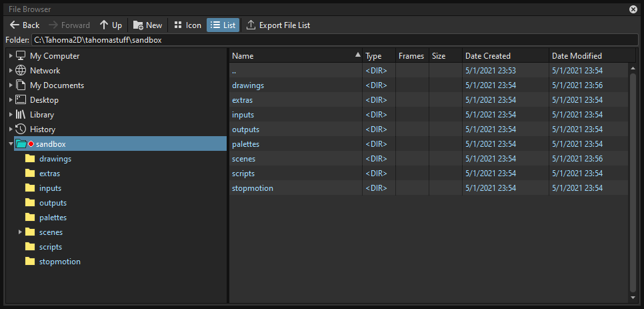Expand the History tree node
Screen dimensions: 644x309
pos(11,129)
